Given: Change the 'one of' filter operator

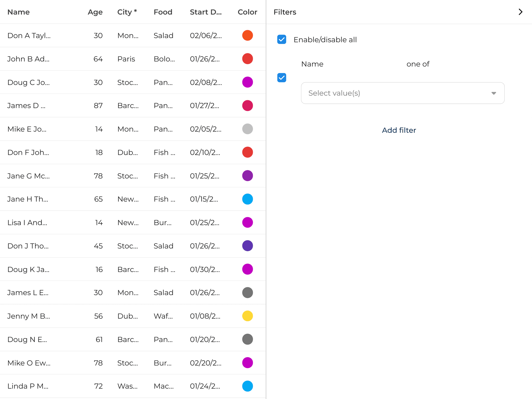Looking at the screenshot, I should coord(418,64).
